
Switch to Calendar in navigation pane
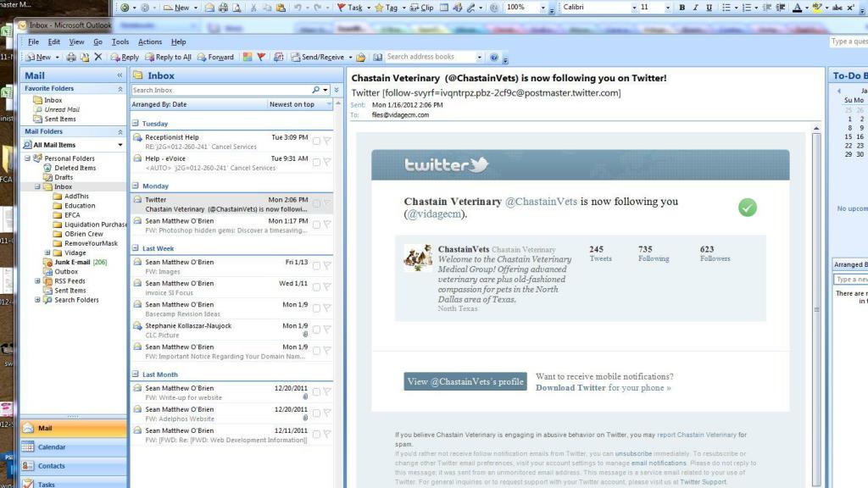tap(73, 447)
